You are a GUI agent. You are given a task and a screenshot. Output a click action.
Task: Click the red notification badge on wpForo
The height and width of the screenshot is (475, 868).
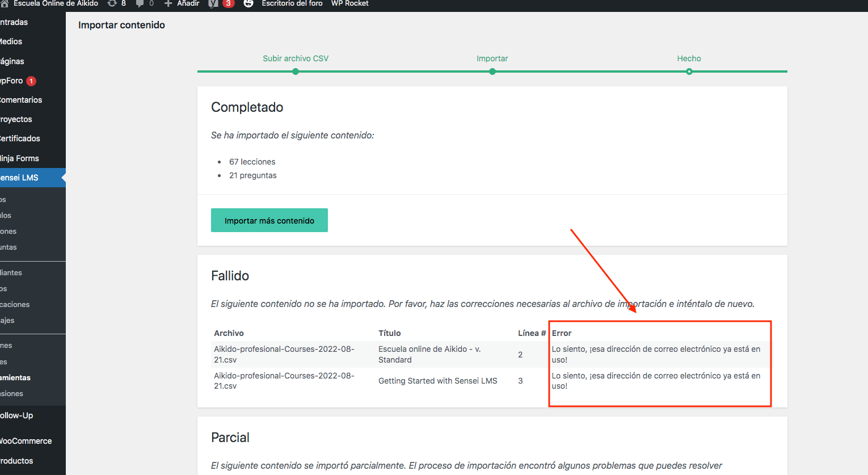[x=31, y=81]
